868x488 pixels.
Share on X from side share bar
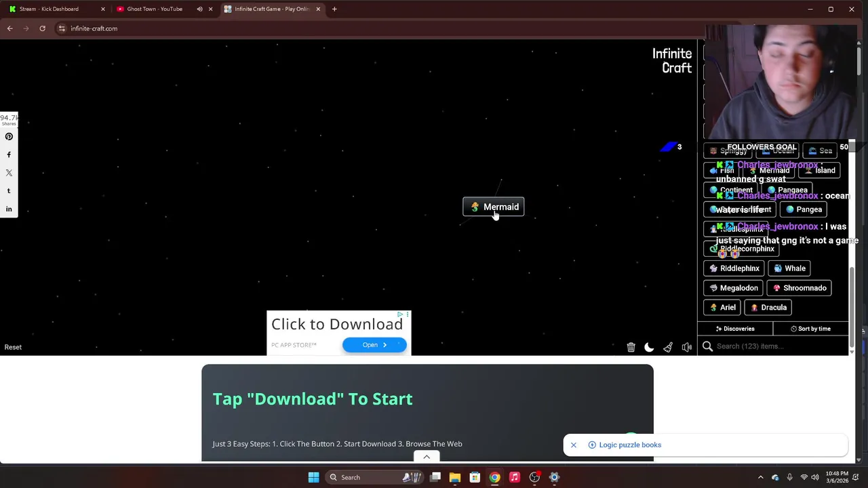[x=9, y=173]
